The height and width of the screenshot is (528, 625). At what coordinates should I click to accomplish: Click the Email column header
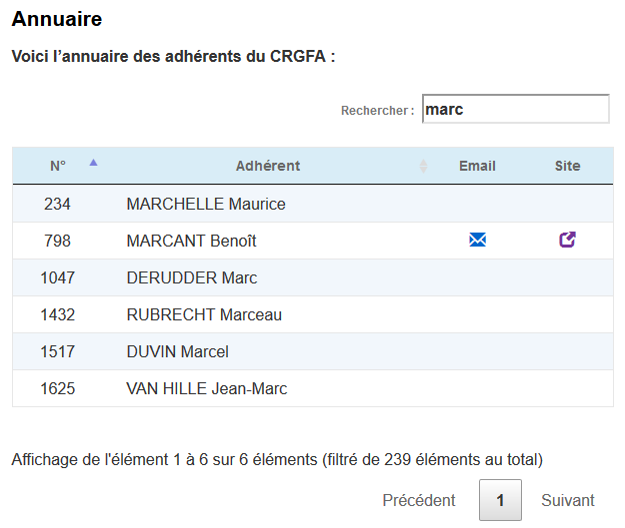pos(477,166)
